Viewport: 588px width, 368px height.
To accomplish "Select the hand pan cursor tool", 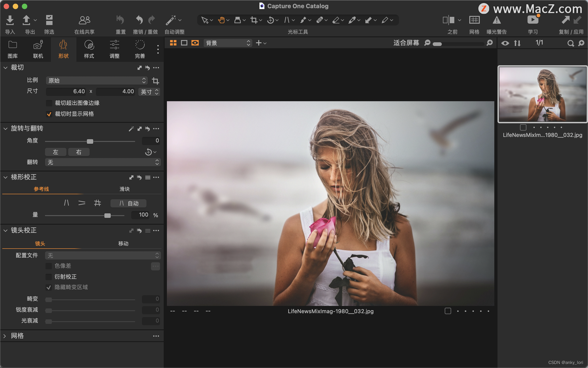I will [221, 20].
